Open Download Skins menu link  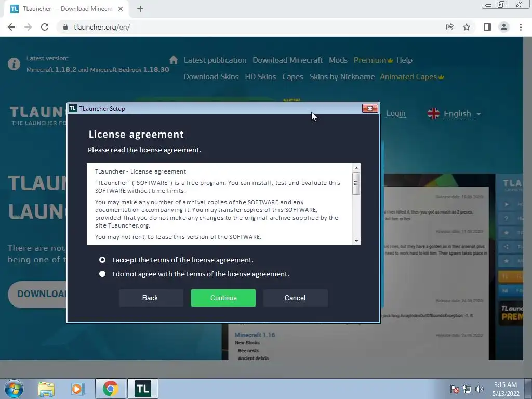(211, 77)
